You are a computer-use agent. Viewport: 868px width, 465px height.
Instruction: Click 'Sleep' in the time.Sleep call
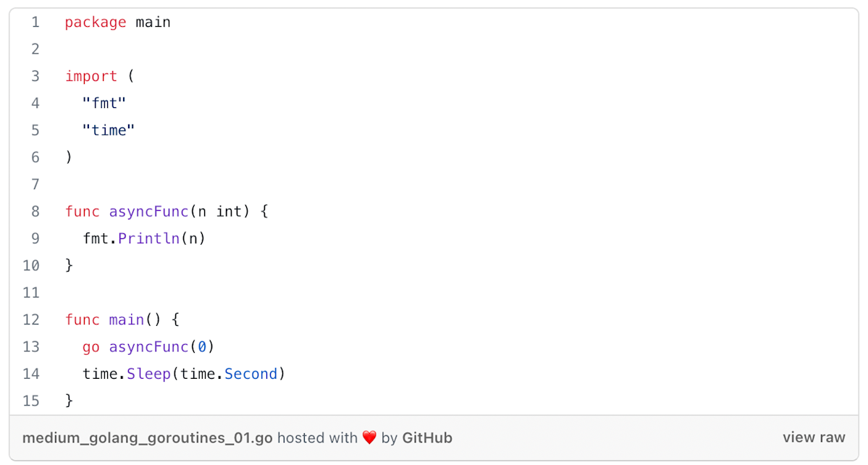[x=148, y=374]
